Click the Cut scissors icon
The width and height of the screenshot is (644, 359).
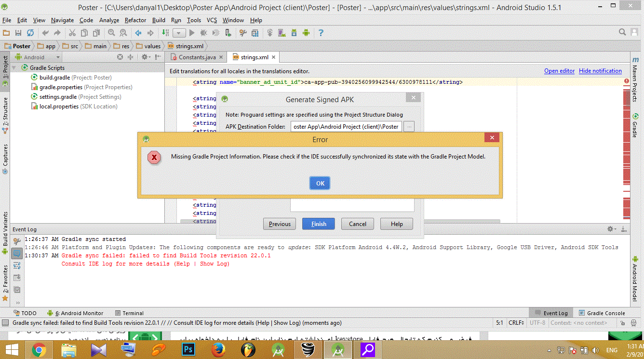(72, 33)
